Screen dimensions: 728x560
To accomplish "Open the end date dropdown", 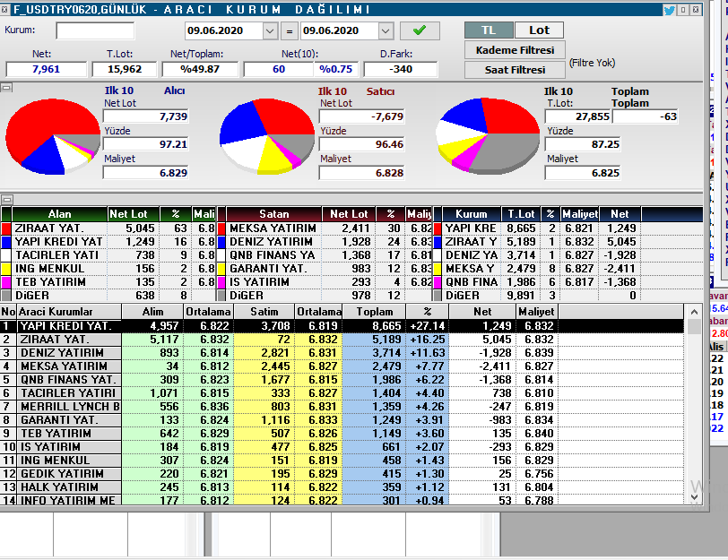I will (x=385, y=31).
